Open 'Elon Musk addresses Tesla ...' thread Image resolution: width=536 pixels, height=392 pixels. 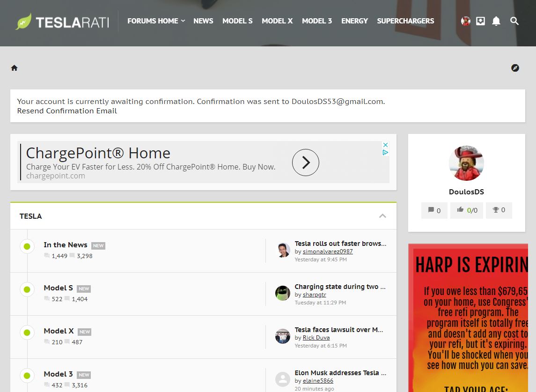(x=340, y=373)
